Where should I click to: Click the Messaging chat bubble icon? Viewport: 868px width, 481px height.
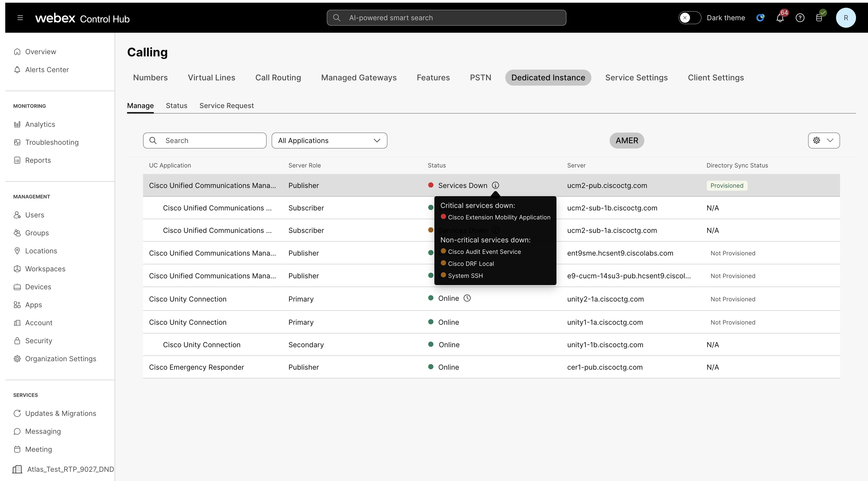pyautogui.click(x=17, y=431)
